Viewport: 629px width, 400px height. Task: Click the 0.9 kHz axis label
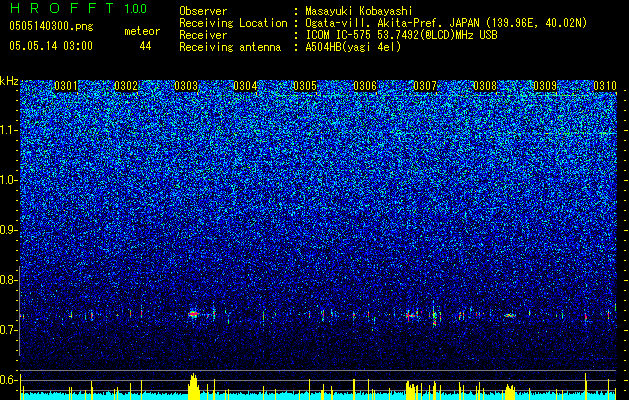pos(9,230)
